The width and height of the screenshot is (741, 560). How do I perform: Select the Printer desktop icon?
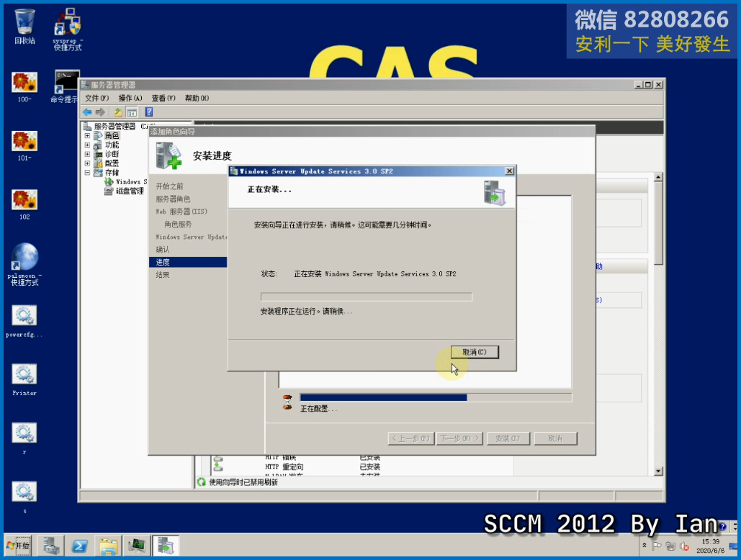click(x=24, y=380)
